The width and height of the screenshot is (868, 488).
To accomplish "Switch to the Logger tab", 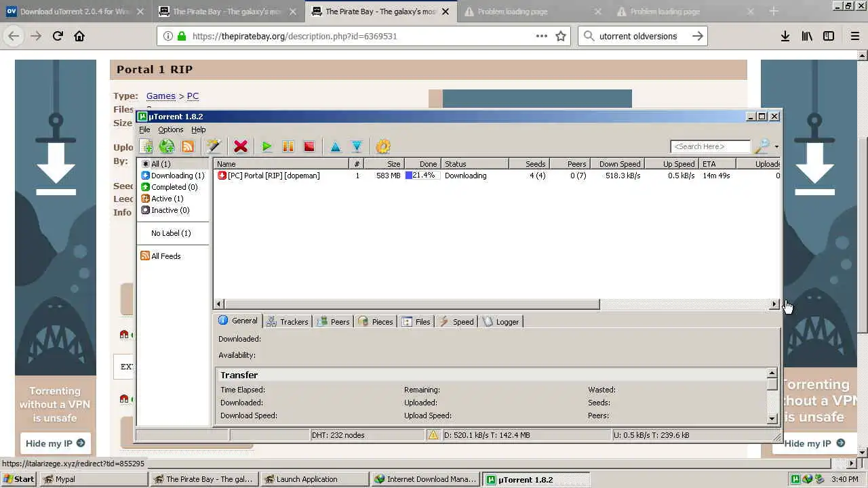I will (500, 322).
